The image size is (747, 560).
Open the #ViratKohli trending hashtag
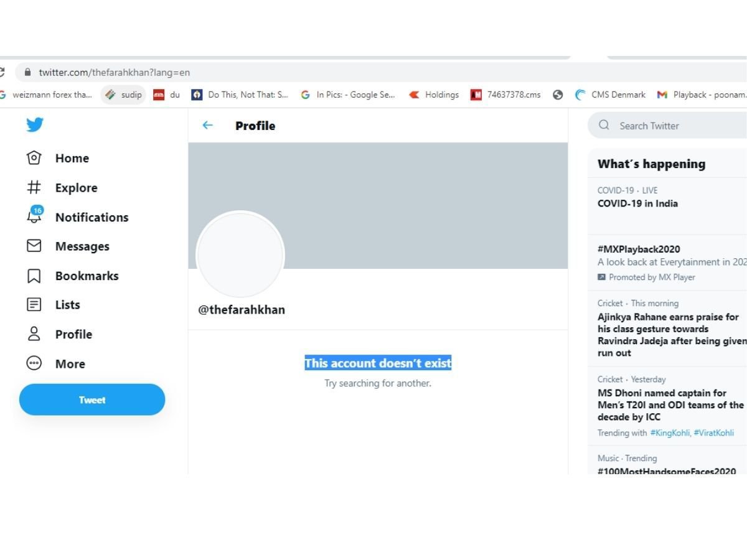[714, 433]
